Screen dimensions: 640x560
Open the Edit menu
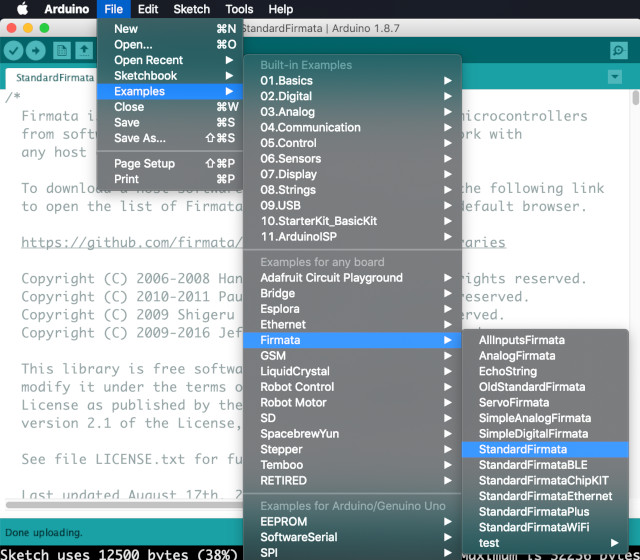148,9
